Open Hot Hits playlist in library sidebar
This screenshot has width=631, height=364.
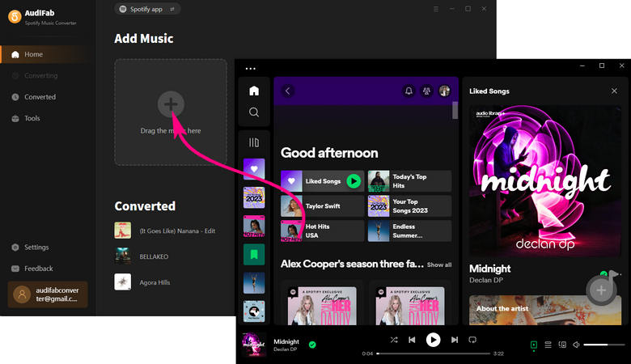pyautogui.click(x=254, y=226)
